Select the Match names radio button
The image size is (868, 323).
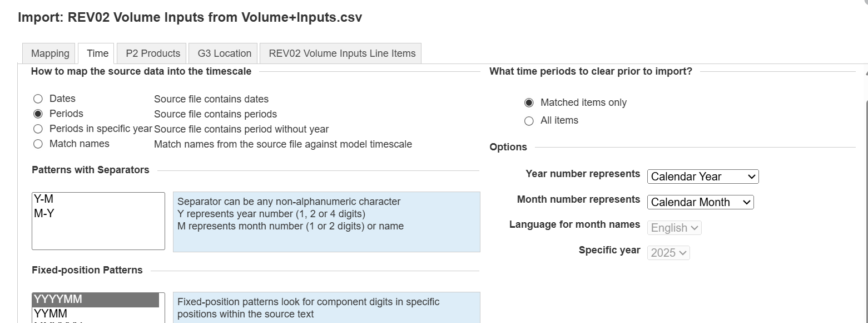point(38,144)
